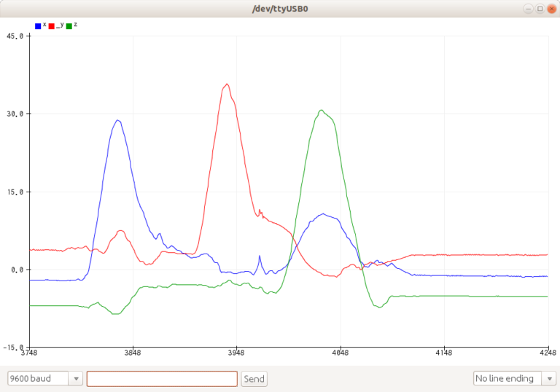Click the -15.0 y-axis label
560x392 pixels.
(15, 348)
